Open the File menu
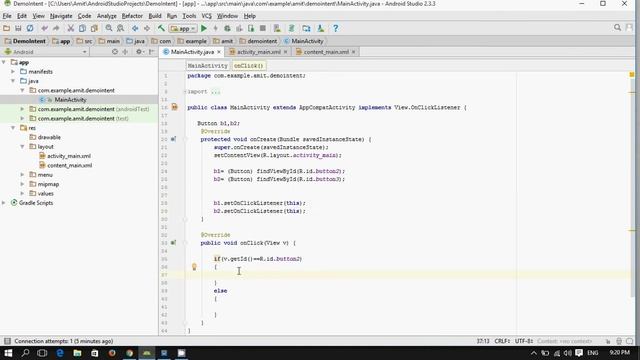The height and width of the screenshot is (360, 640). tap(7, 16)
